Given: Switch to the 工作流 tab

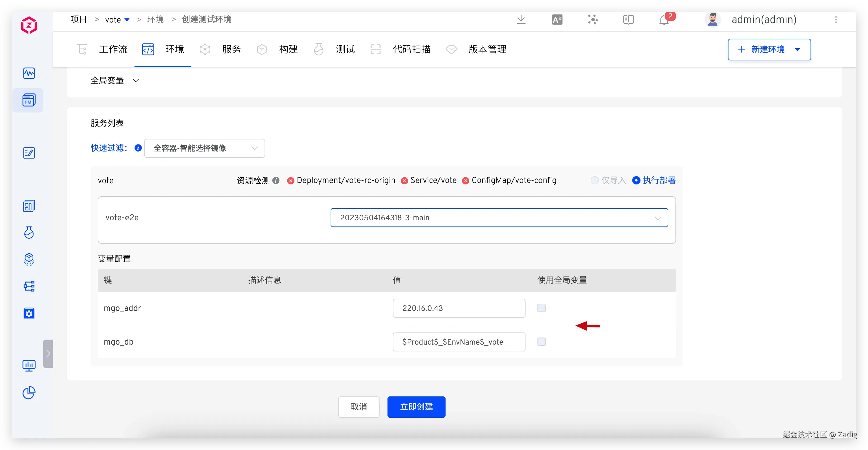Looking at the screenshot, I should click(x=113, y=49).
